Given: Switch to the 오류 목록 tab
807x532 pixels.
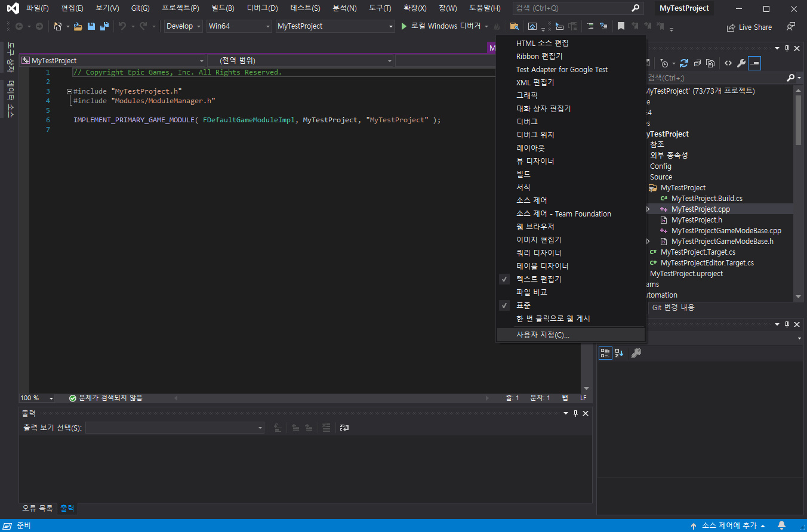Looking at the screenshot, I should click(x=38, y=508).
